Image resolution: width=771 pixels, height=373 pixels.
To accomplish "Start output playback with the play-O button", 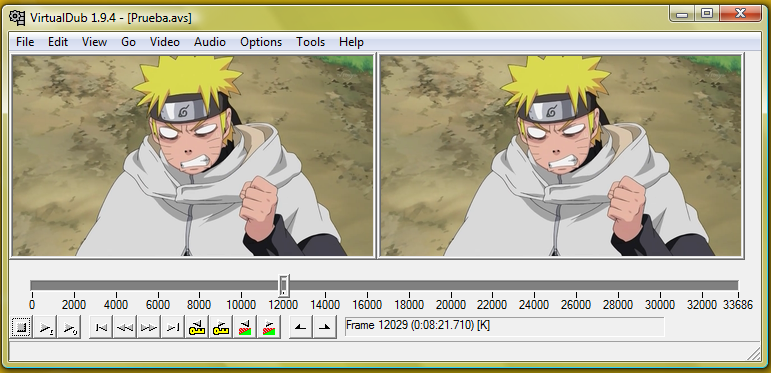I will pos(69,327).
